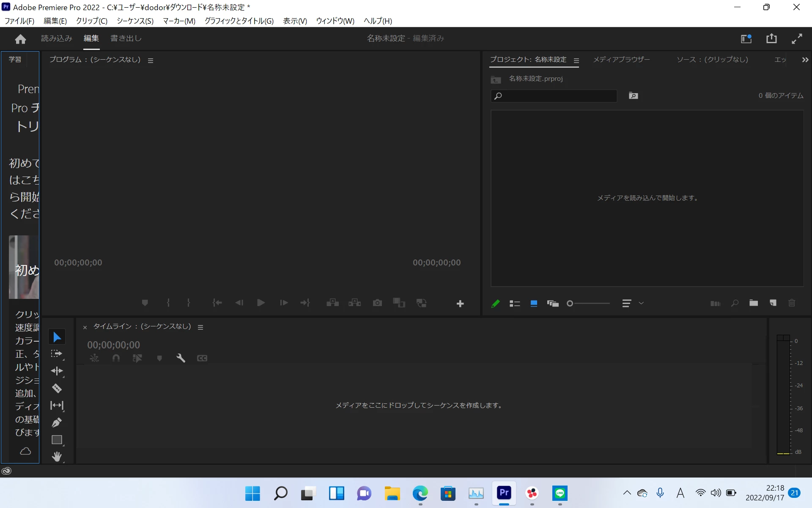Show hidden panel tabs with double chevron

805,60
